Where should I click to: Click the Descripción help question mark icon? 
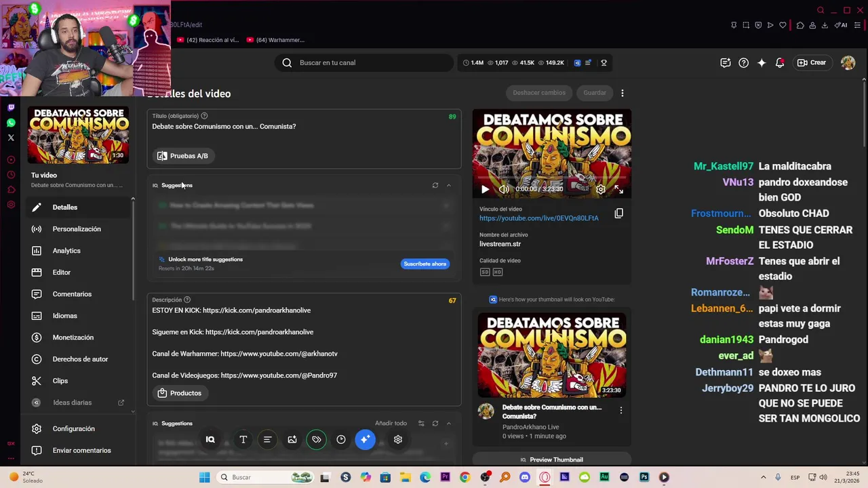[187, 300]
